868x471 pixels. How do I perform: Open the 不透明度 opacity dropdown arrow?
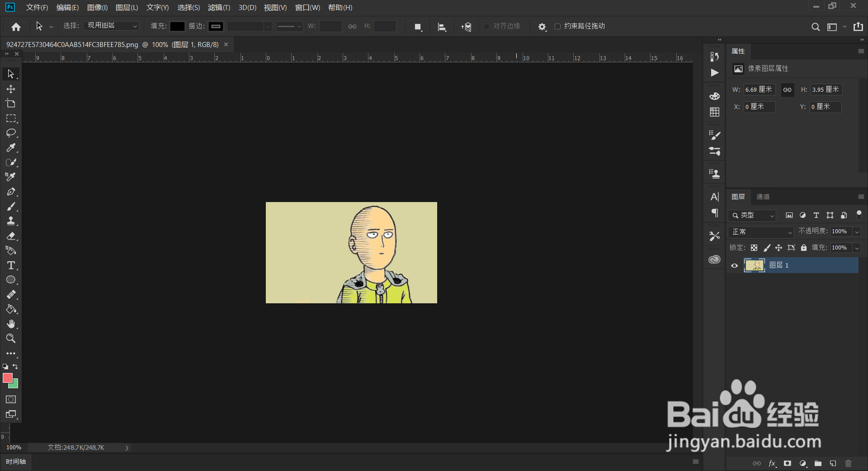[x=857, y=232]
